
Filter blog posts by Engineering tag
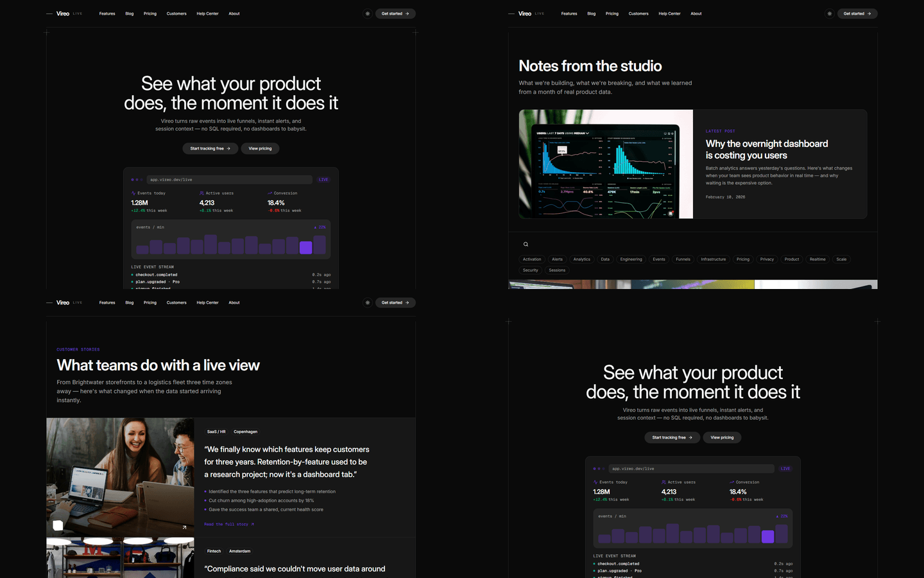[x=631, y=259]
